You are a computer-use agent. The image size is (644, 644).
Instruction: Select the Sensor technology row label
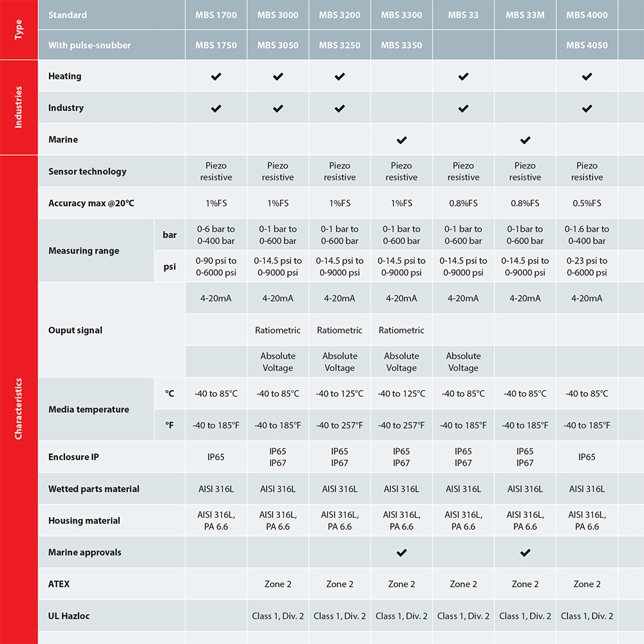88,171
